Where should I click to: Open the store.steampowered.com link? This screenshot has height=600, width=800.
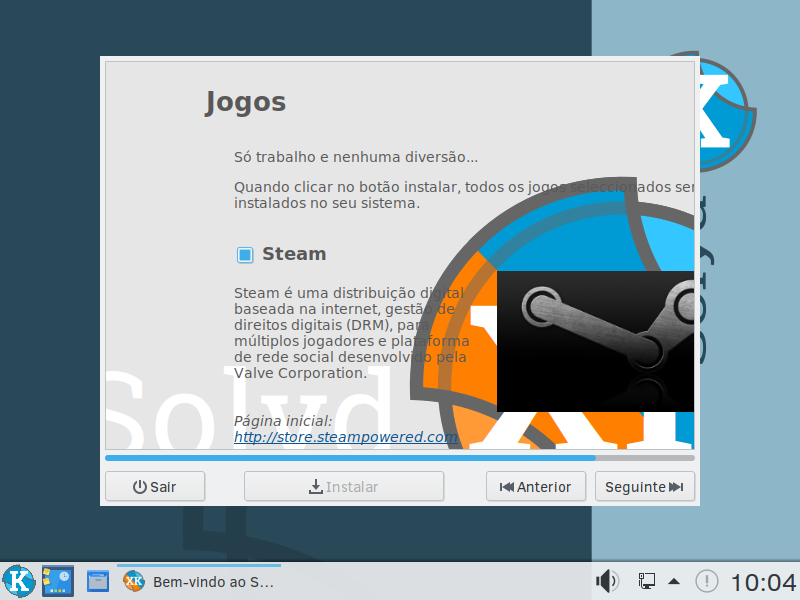[x=345, y=437]
